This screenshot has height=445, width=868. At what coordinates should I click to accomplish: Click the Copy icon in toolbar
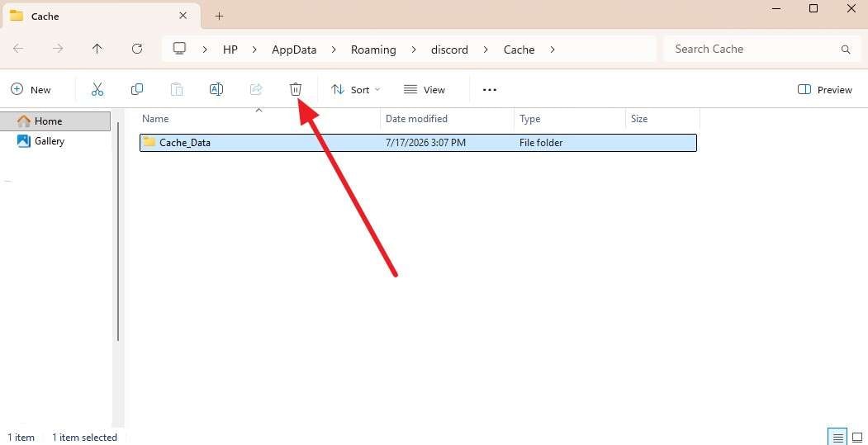[x=137, y=89]
